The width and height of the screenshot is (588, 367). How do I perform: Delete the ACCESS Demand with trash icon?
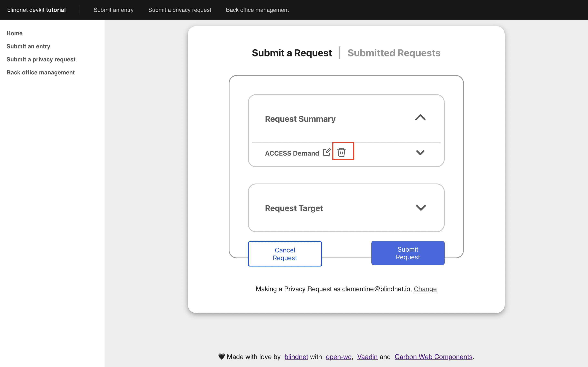pyautogui.click(x=341, y=153)
